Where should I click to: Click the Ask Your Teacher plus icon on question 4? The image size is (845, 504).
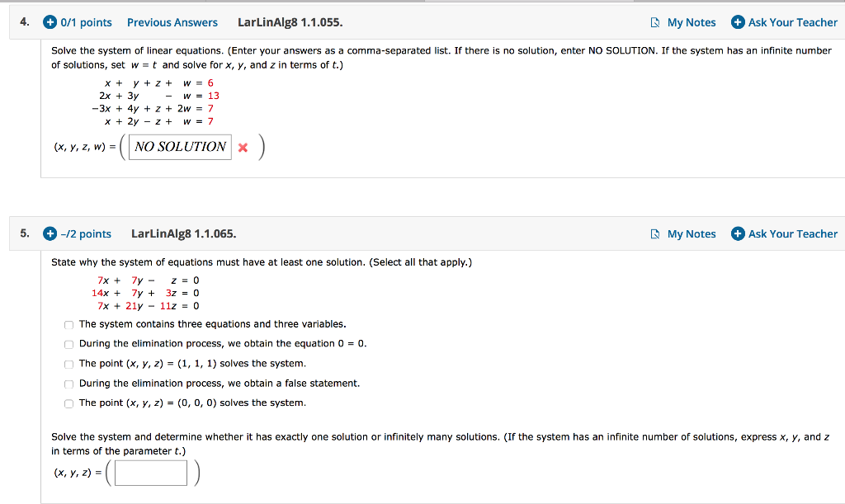(737, 22)
